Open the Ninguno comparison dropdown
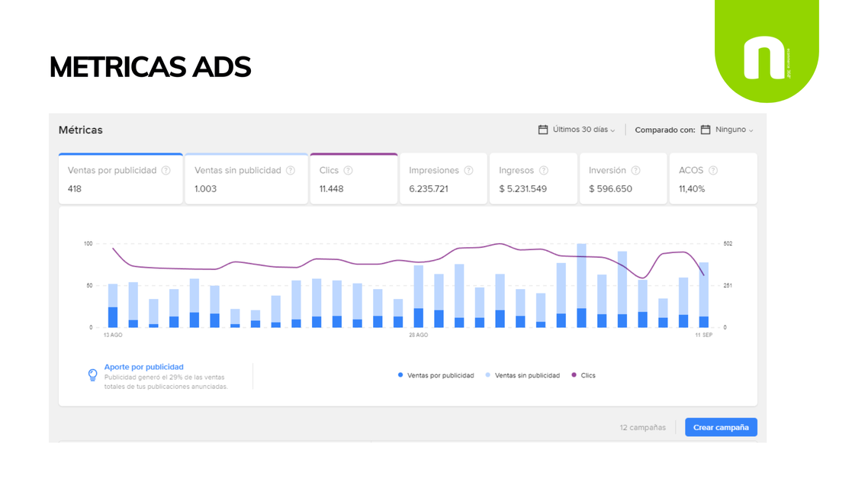The height and width of the screenshot is (488, 868). click(x=734, y=130)
